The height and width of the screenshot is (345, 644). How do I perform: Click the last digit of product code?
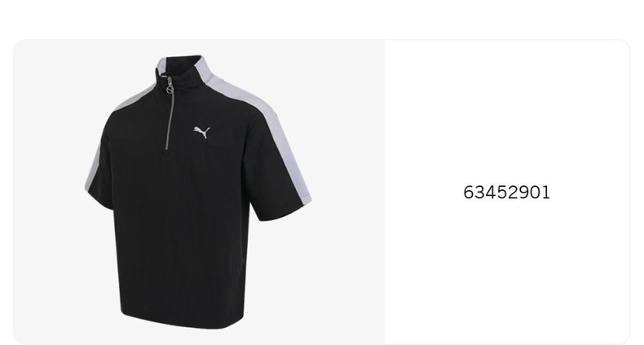pos(546,192)
